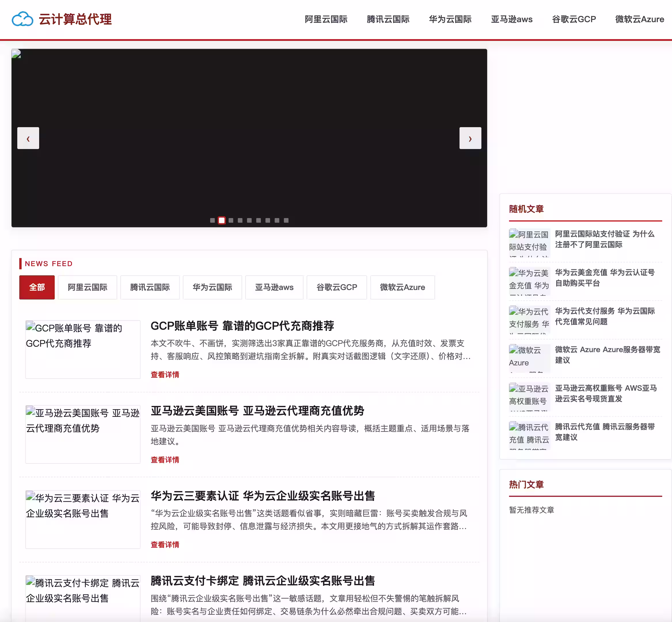Screen dimensions: 672x622
Task: Click the cloud logo icon
Action: tap(22, 19)
